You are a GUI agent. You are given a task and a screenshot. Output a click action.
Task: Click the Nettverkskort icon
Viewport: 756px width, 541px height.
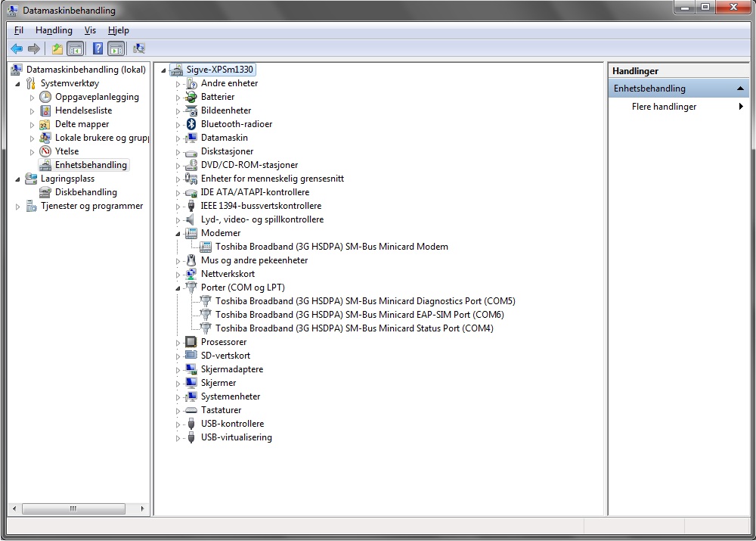(x=191, y=274)
